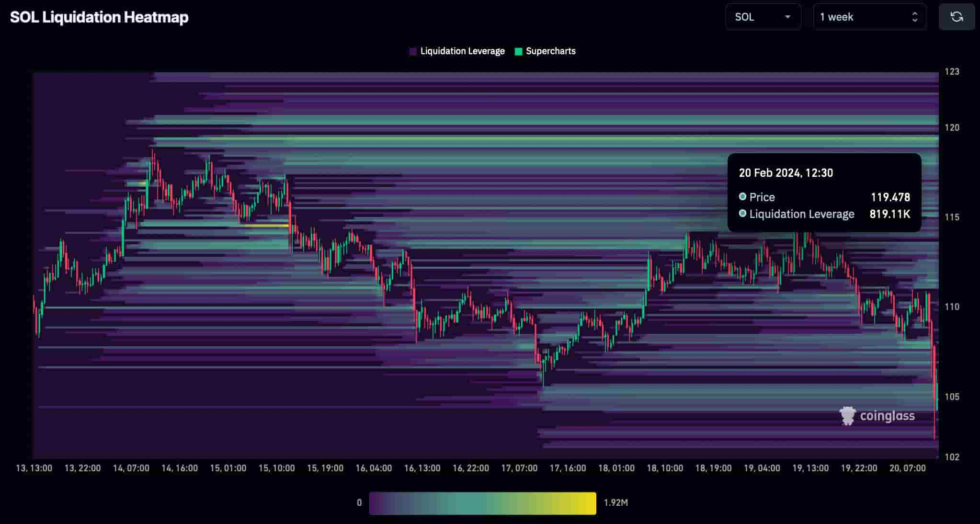Viewport: 980px width, 524px height.
Task: Click the 19, 04:00 time axis label
Action: 762,468
